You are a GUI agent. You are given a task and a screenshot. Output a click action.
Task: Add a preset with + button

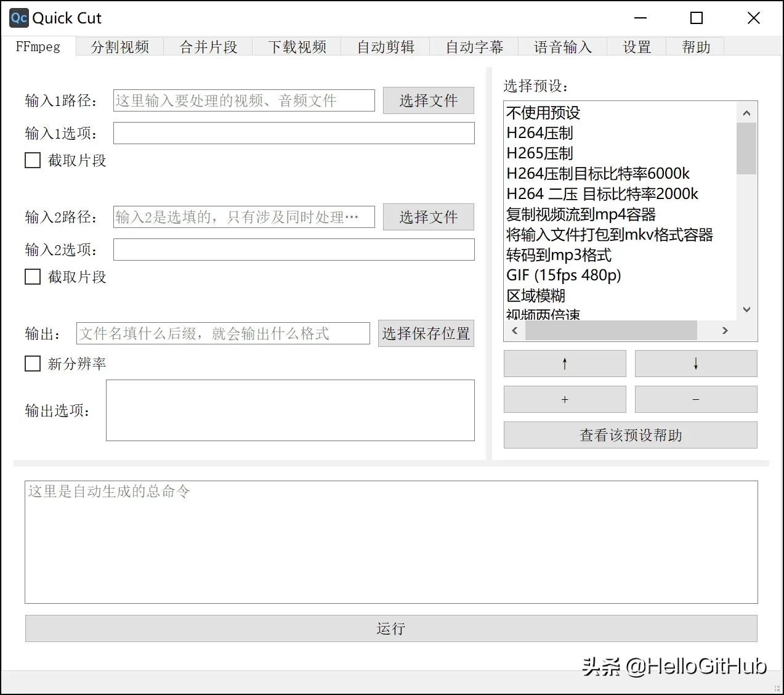click(565, 399)
